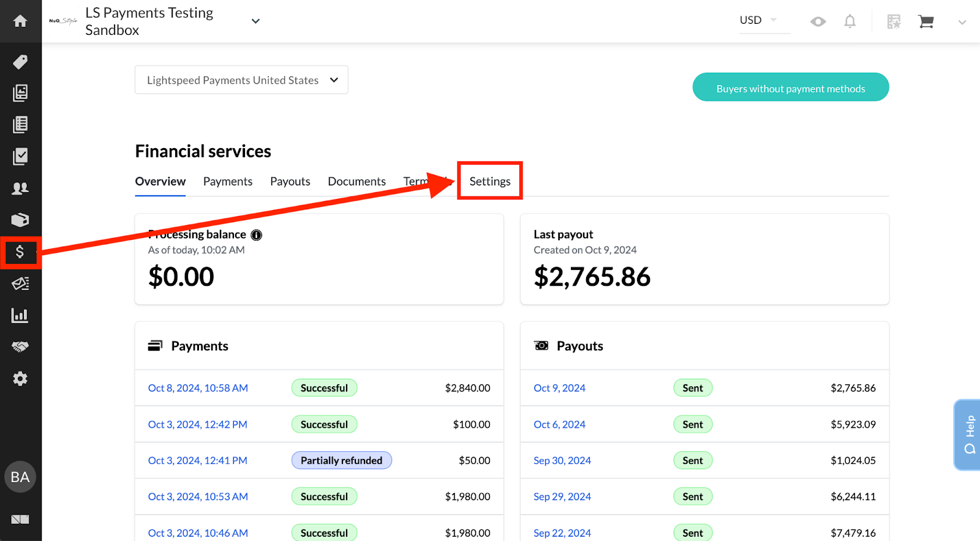Open payment Oct 3, 2024, 12:42 PM
980x541 pixels.
198,425
